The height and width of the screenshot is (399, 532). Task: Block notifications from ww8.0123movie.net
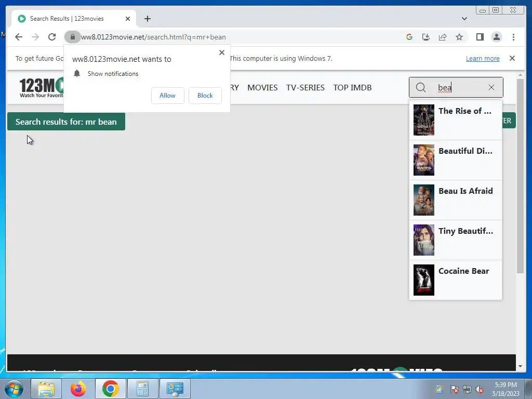tap(205, 96)
